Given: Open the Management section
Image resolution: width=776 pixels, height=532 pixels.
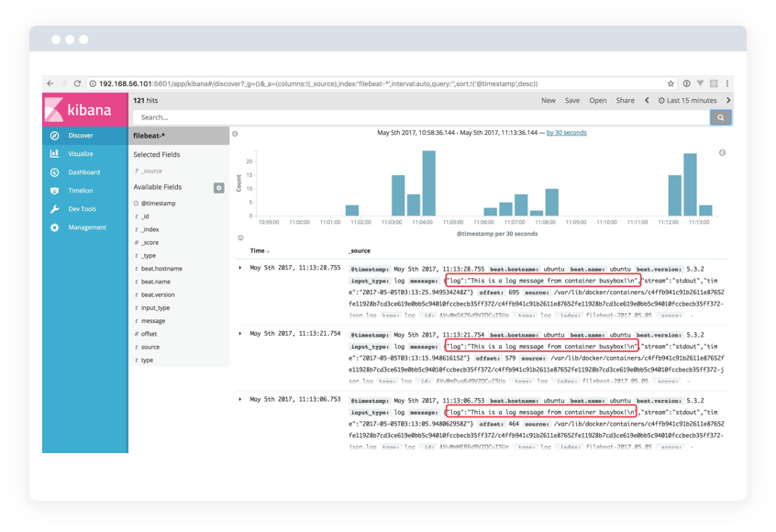Looking at the screenshot, I should coord(87,227).
